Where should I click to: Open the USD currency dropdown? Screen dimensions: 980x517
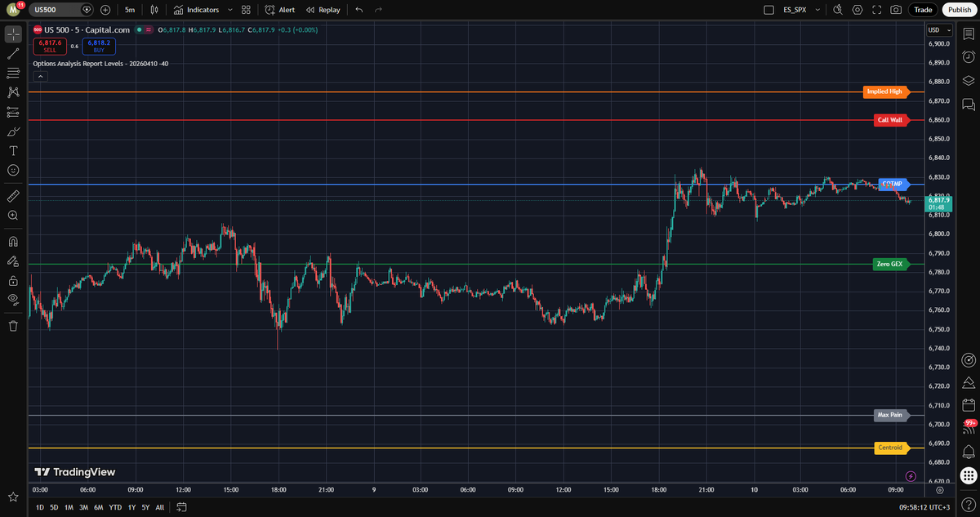tap(938, 30)
